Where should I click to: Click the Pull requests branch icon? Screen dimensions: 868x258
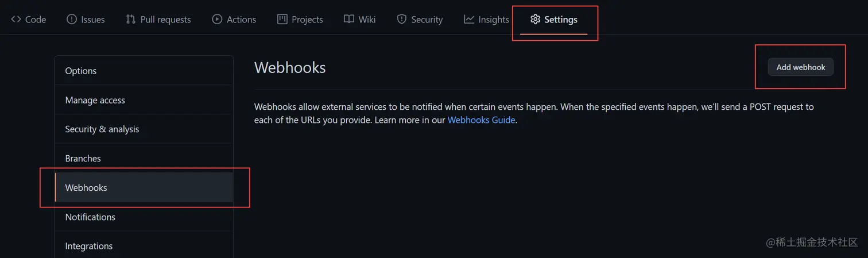pos(131,20)
